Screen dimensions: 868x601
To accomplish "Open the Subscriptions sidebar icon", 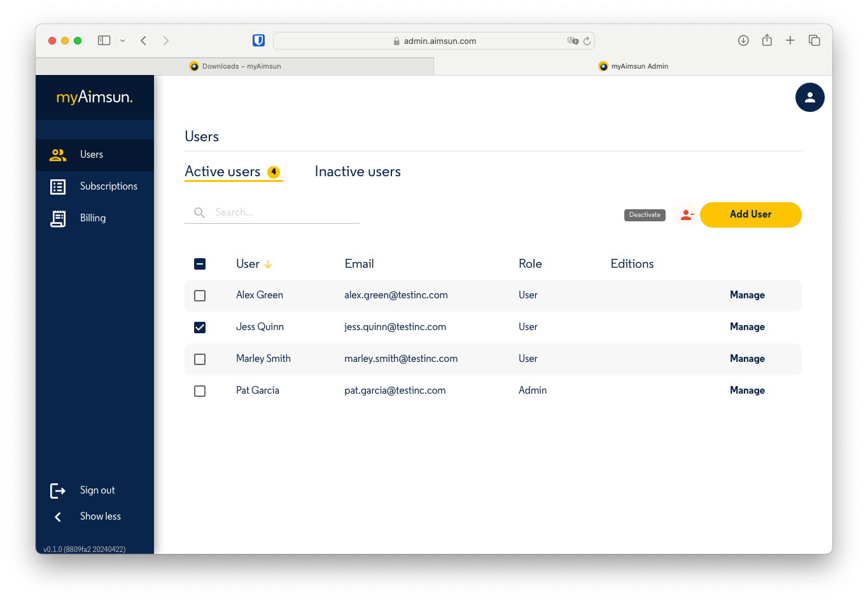I will point(58,186).
